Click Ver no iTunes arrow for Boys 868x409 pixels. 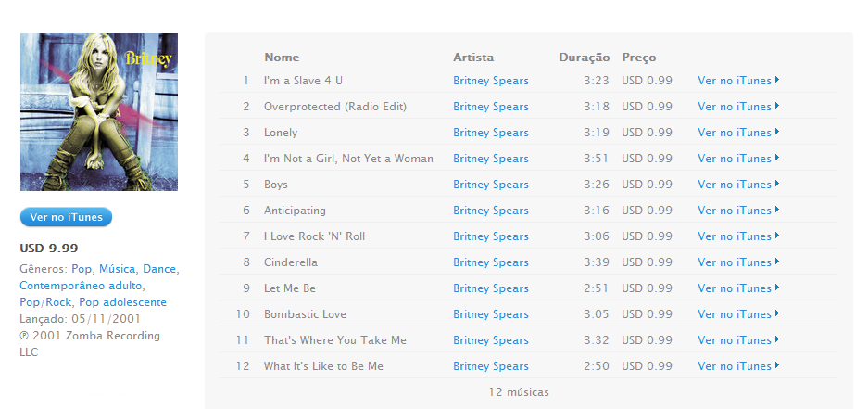pyautogui.click(x=738, y=184)
